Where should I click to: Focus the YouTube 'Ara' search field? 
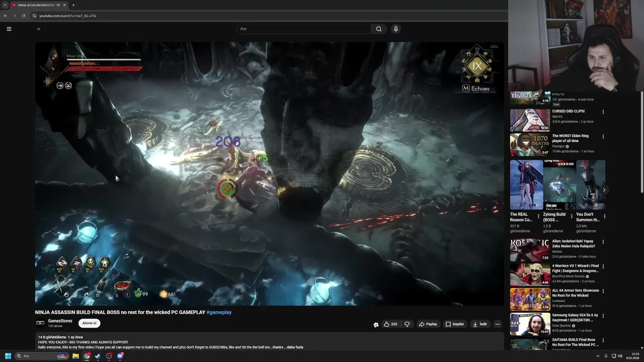pyautogui.click(x=304, y=29)
